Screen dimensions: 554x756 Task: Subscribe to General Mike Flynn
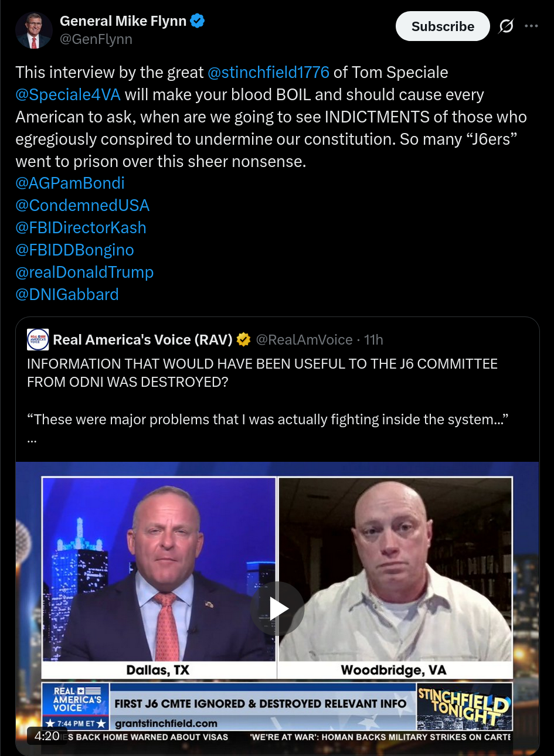pyautogui.click(x=443, y=26)
